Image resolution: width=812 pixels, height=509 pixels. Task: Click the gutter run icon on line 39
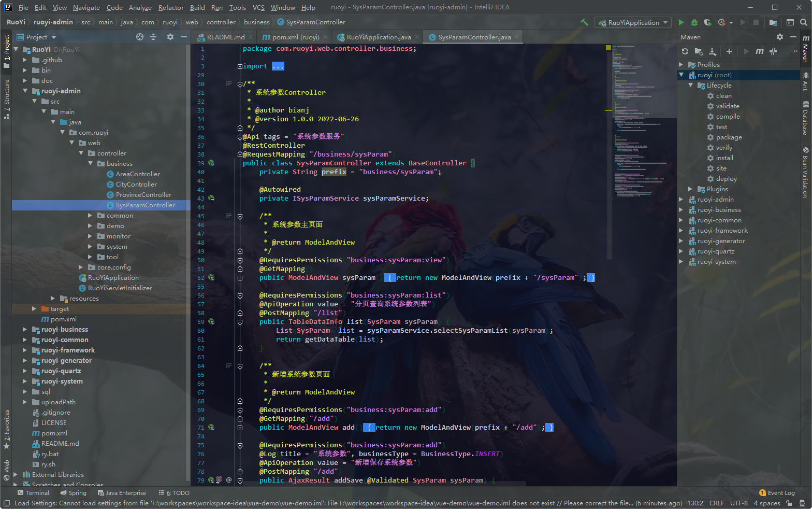(x=211, y=163)
